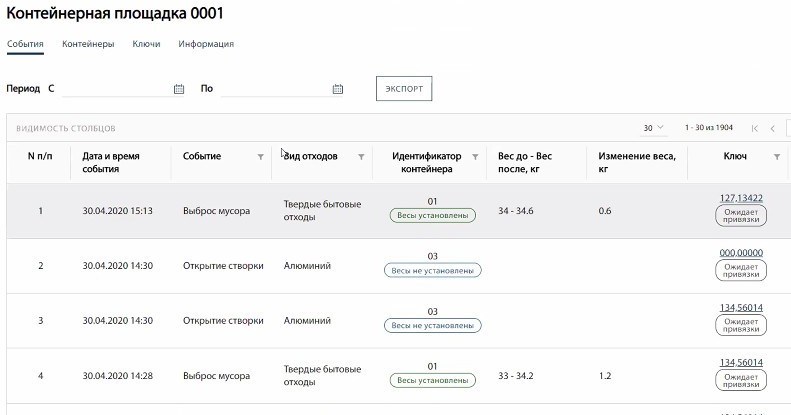Click weight change value 0.6
This screenshot has height=415, width=791.
pyautogui.click(x=605, y=211)
